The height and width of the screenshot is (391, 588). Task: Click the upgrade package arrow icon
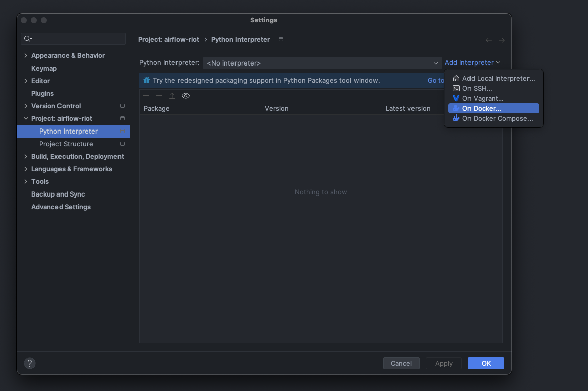coord(172,95)
